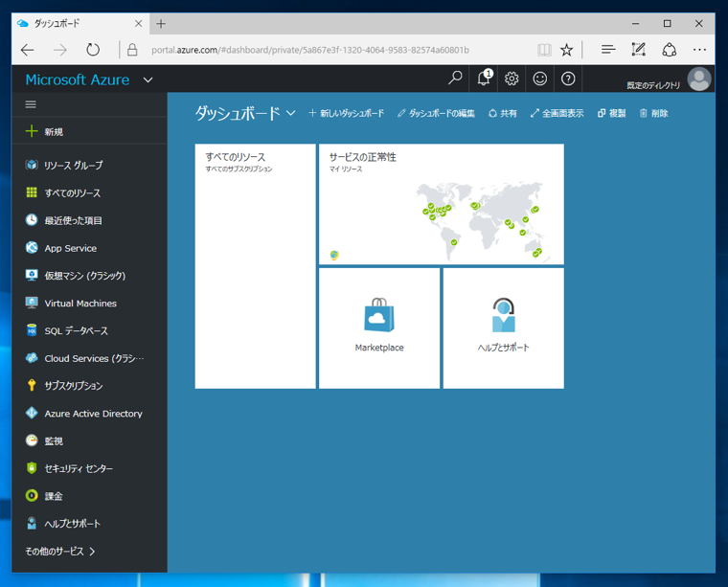Expand the ダッシュボード title dropdown
The width and height of the screenshot is (728, 587).
290,113
